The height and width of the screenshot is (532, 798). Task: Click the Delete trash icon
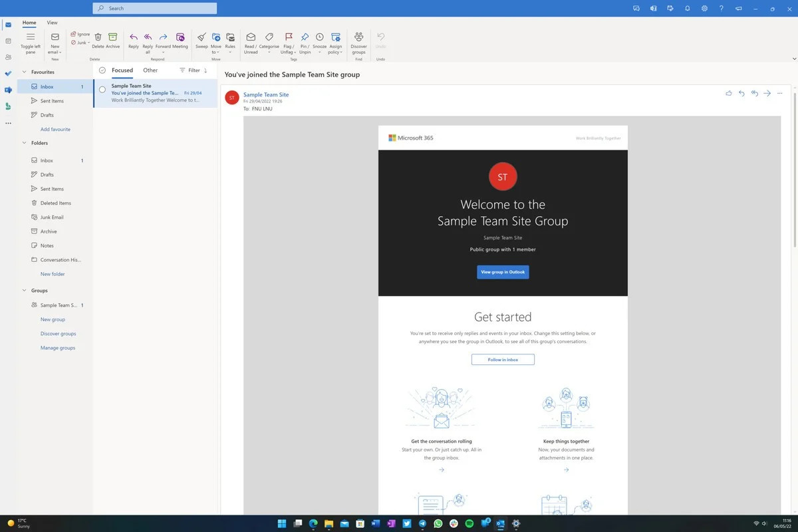[98, 39]
